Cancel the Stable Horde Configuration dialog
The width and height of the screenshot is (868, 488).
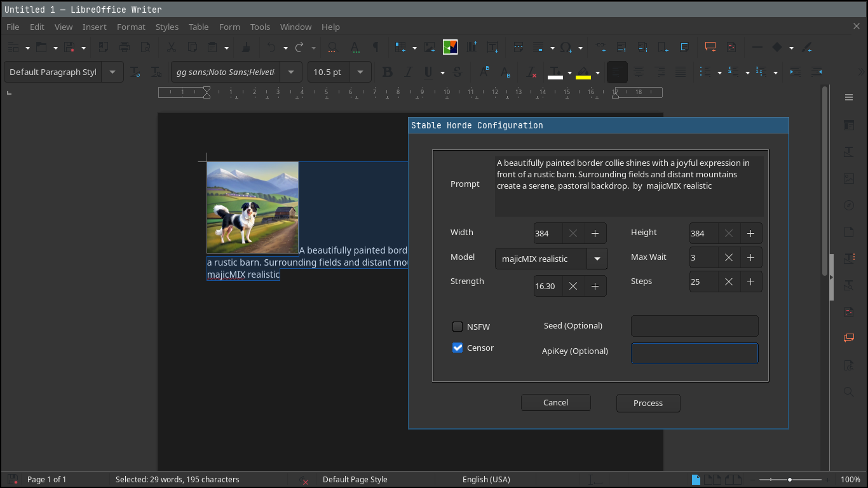coord(555,402)
